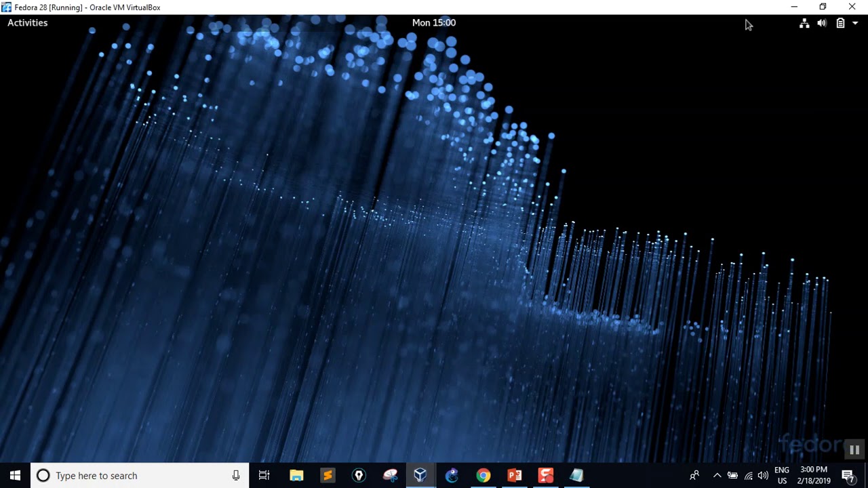The height and width of the screenshot is (488, 868).
Task: Show hidden system tray icons
Action: tap(717, 476)
